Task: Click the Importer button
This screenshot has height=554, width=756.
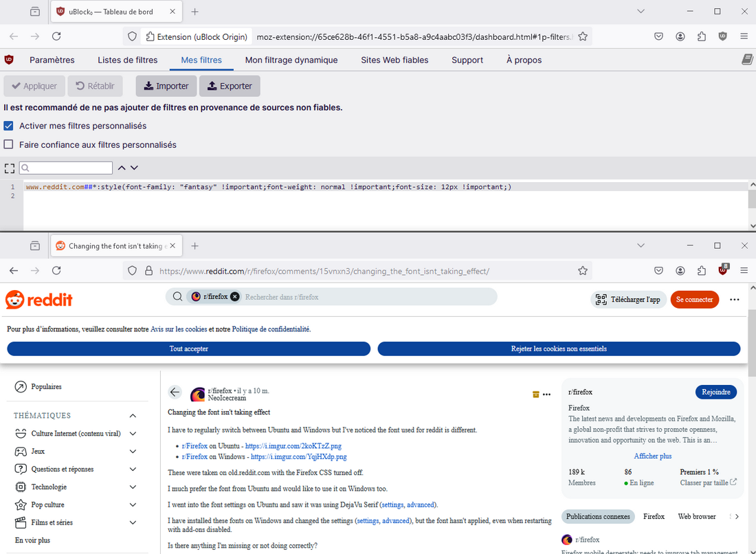Action: click(166, 86)
